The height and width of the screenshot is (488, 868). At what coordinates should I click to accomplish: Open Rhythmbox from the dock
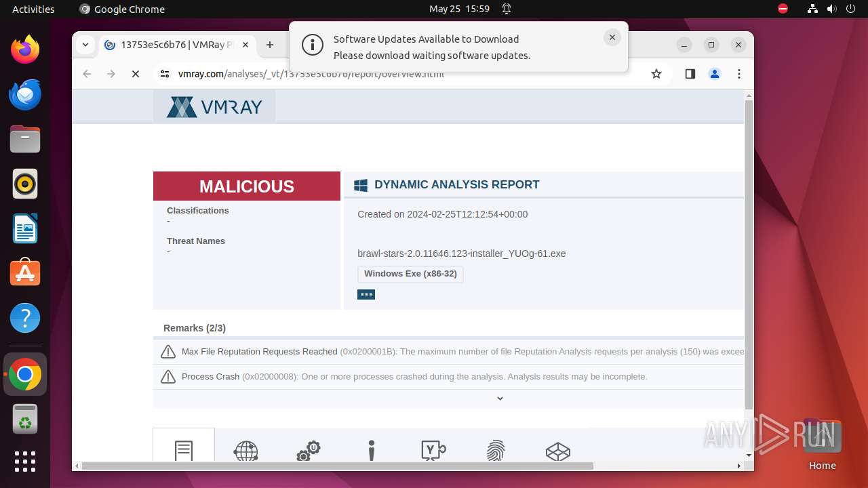(x=25, y=184)
